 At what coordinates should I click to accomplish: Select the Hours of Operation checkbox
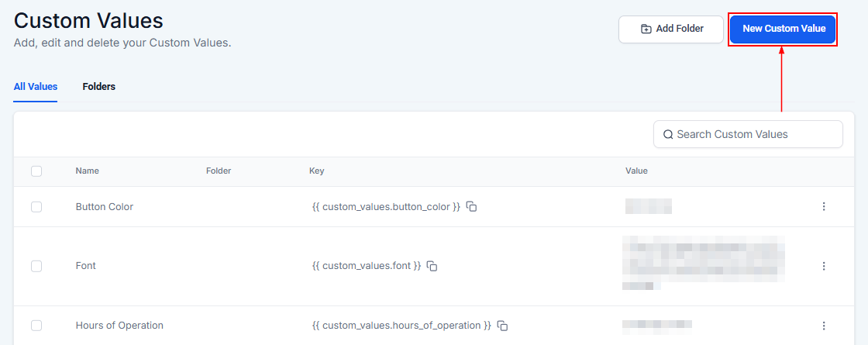pyautogui.click(x=36, y=326)
